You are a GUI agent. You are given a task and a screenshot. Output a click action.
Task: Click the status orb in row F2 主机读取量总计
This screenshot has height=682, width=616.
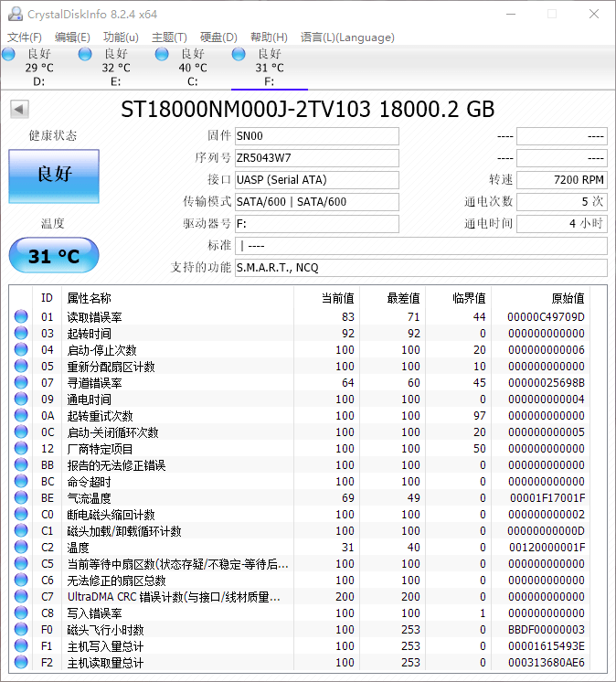coord(21,662)
